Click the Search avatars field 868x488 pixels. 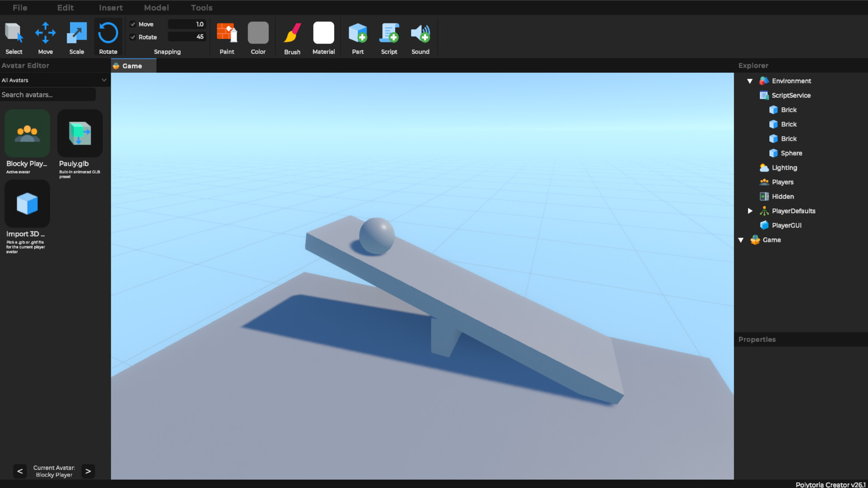[47, 94]
